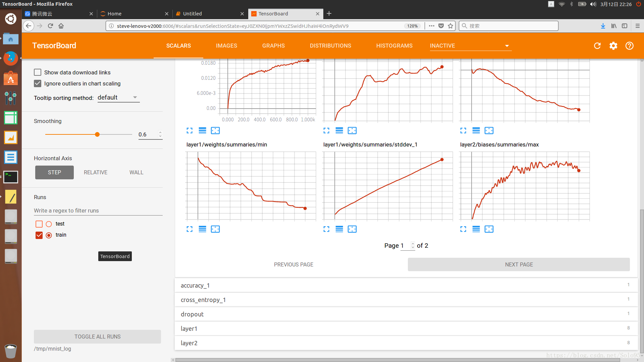Click the fit-to-screen icon for layer2/biases/summaries/max
The width and height of the screenshot is (644, 362).
tap(489, 229)
